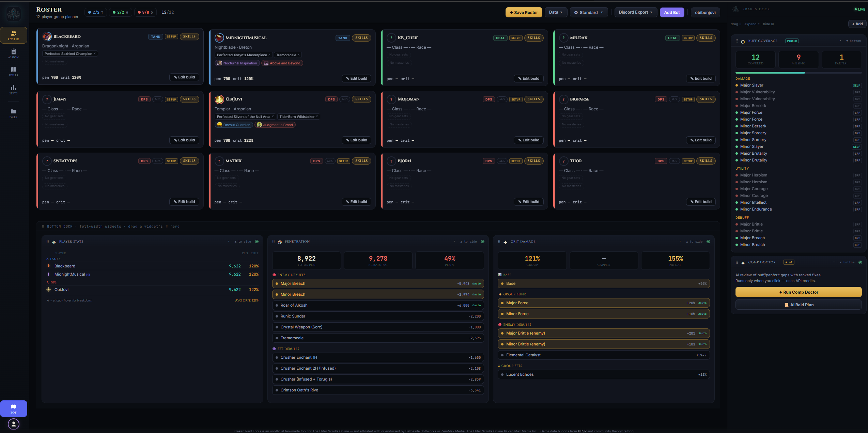Edit build for ObiJovi

357,140
